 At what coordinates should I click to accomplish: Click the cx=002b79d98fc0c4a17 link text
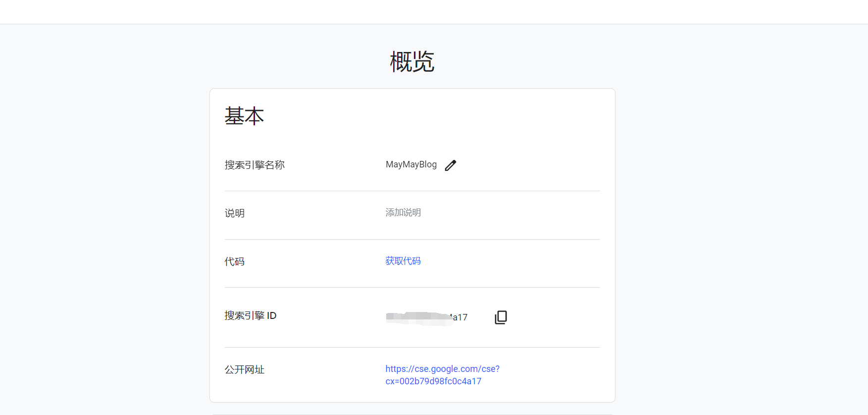433,381
